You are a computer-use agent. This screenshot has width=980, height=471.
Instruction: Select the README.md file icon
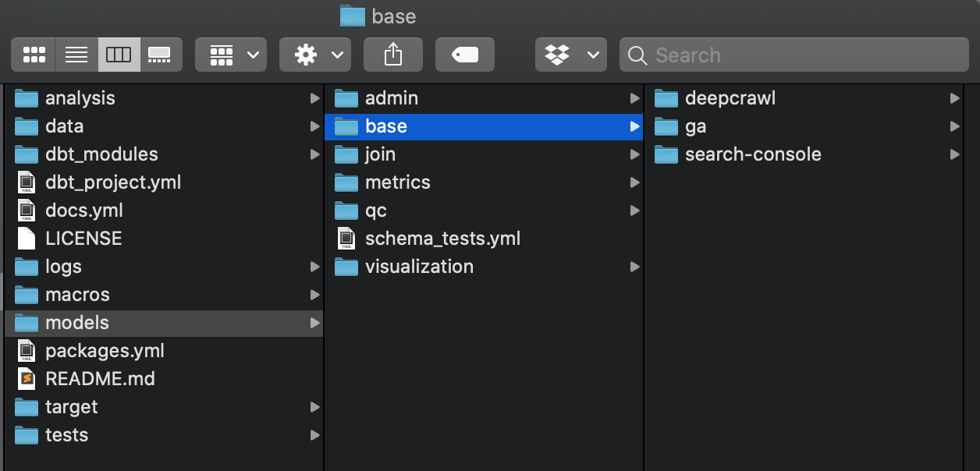tap(27, 379)
